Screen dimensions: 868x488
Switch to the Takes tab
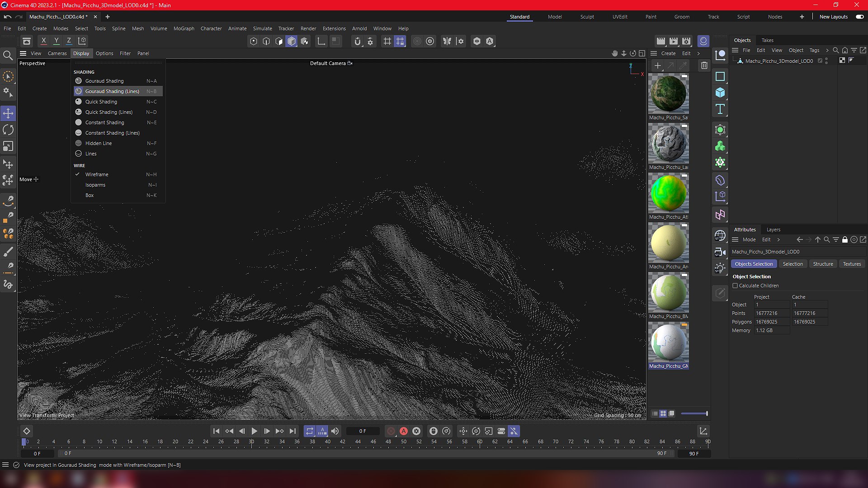[767, 40]
